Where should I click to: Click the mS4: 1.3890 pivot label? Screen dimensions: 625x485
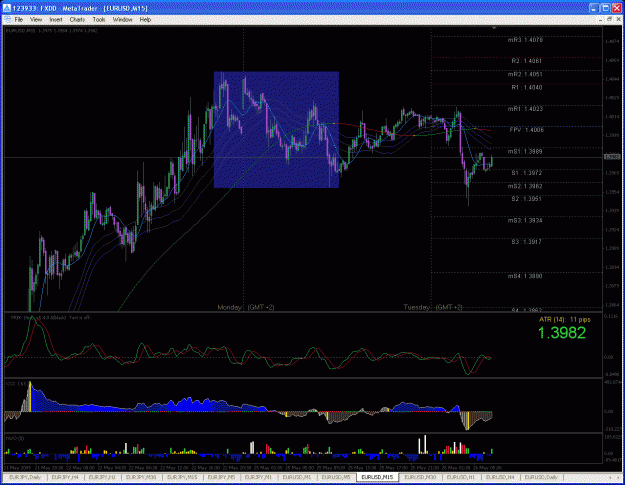(x=525, y=276)
